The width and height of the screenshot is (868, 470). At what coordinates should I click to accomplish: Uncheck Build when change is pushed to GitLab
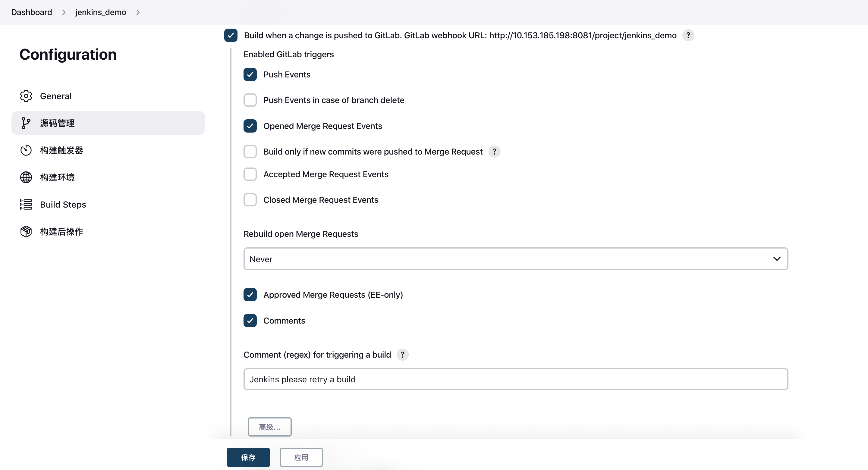coord(231,35)
